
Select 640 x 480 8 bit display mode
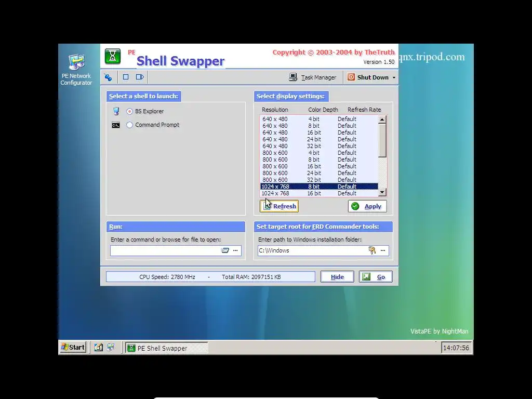pos(319,126)
